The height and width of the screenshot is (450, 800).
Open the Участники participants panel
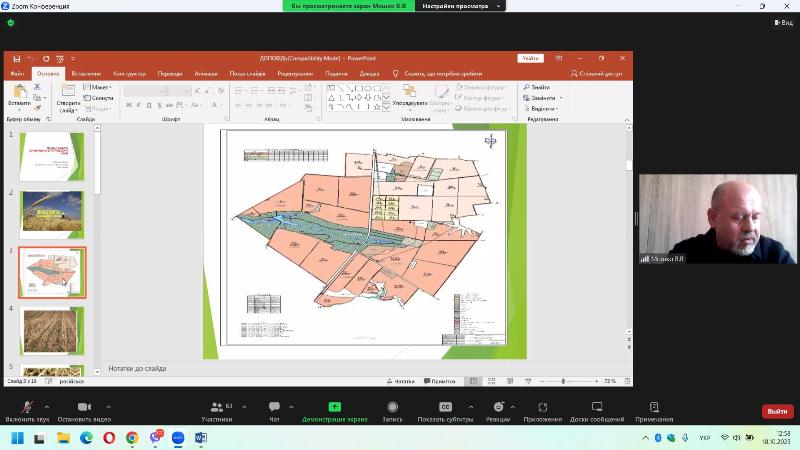point(216,408)
